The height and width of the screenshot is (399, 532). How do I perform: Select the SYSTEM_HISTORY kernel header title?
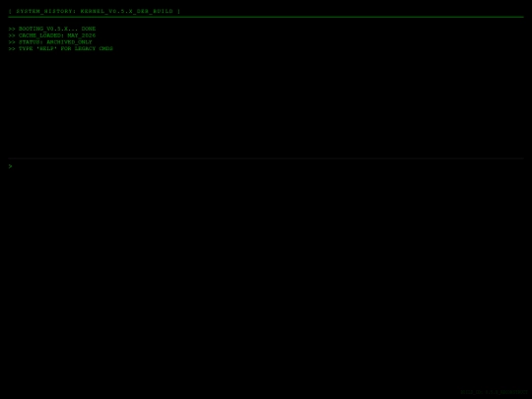(95, 11)
